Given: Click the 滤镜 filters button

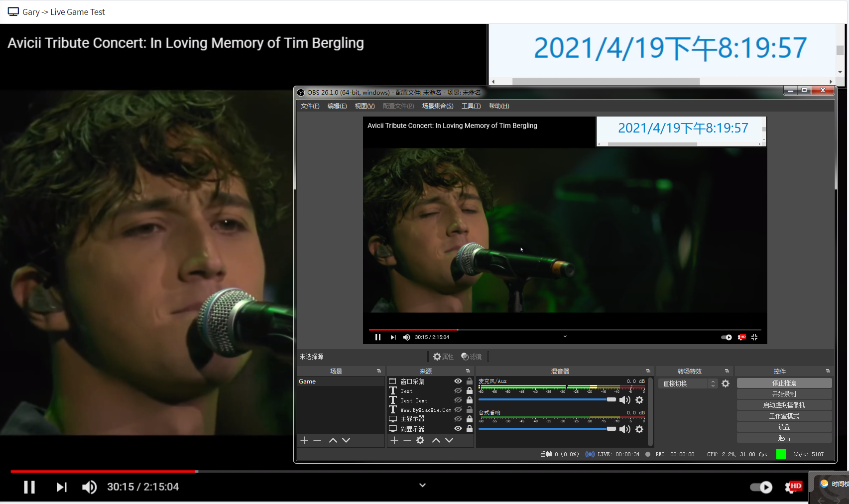Looking at the screenshot, I should click(472, 357).
